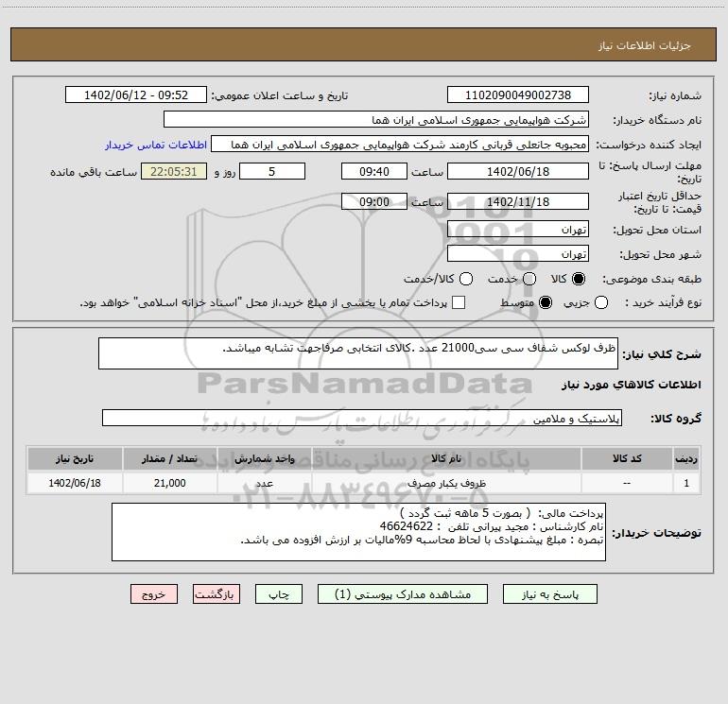This screenshot has height=704, width=728.
Task: Tick the اسناد خزانه اسلامی payment checkbox
Action: 459,302
